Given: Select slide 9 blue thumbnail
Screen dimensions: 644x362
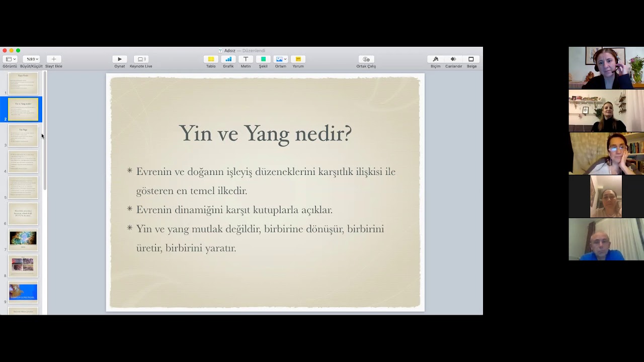Looking at the screenshot, I should [x=23, y=292].
